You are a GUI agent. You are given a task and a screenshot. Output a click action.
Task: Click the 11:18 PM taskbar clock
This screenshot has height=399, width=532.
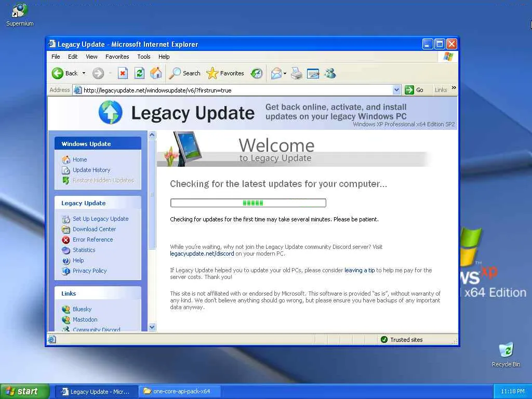coord(512,391)
